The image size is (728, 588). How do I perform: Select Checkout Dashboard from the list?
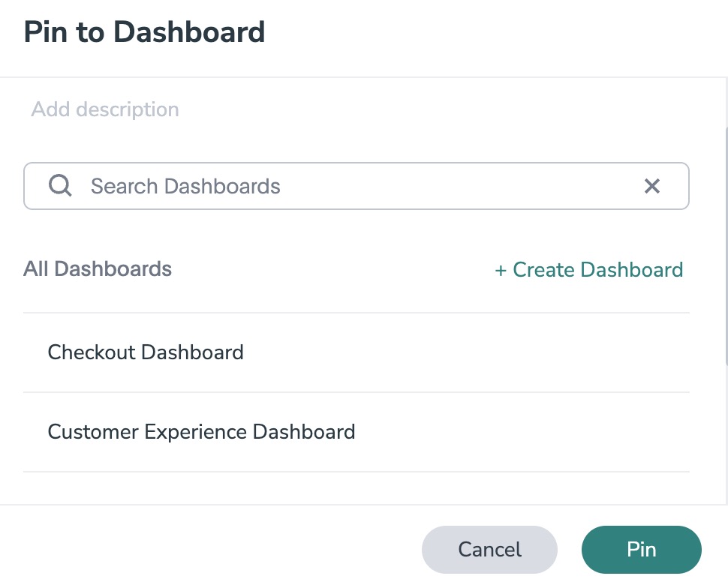(146, 352)
